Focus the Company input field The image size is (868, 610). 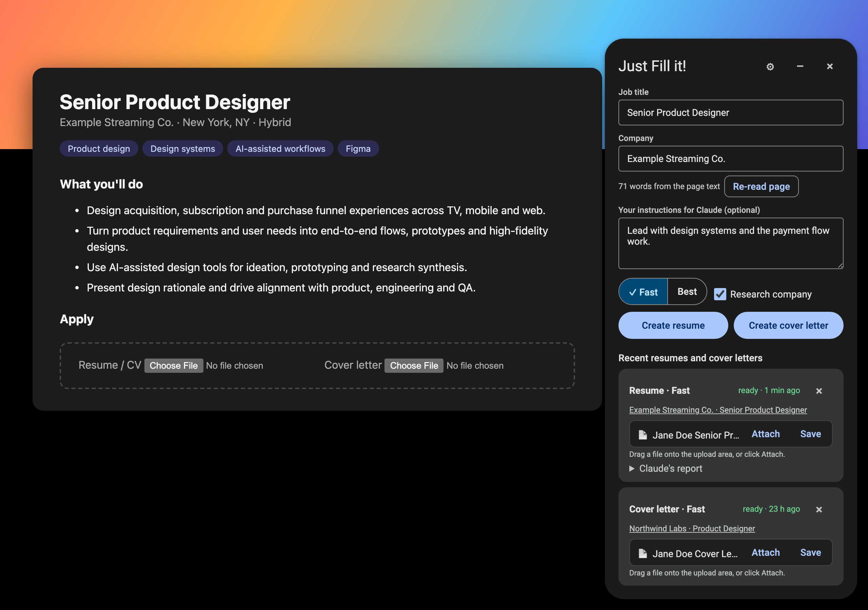[x=731, y=159]
